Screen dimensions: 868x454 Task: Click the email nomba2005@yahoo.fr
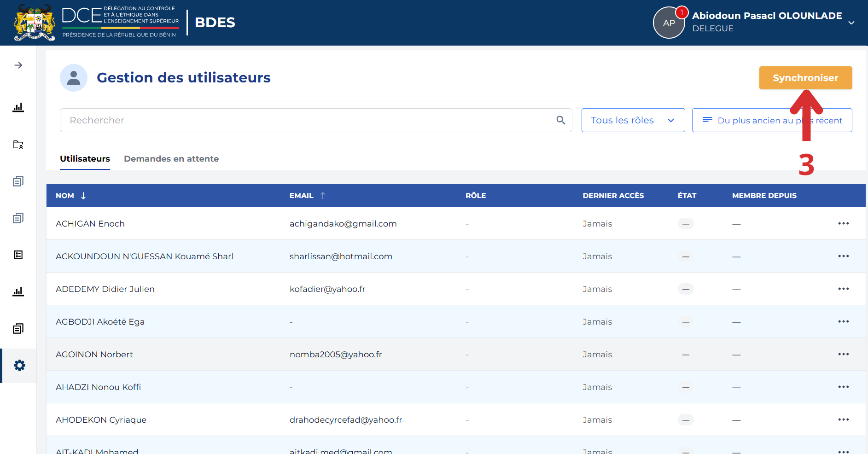click(336, 355)
